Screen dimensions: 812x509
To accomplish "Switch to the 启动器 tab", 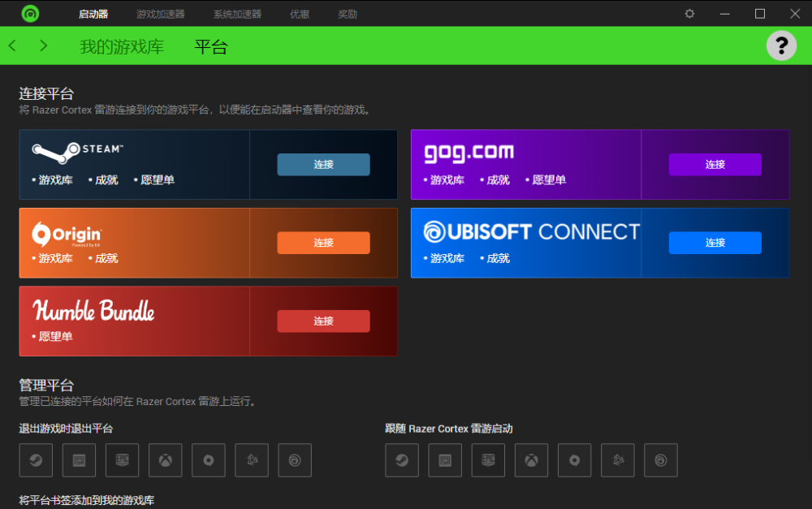I will [93, 14].
